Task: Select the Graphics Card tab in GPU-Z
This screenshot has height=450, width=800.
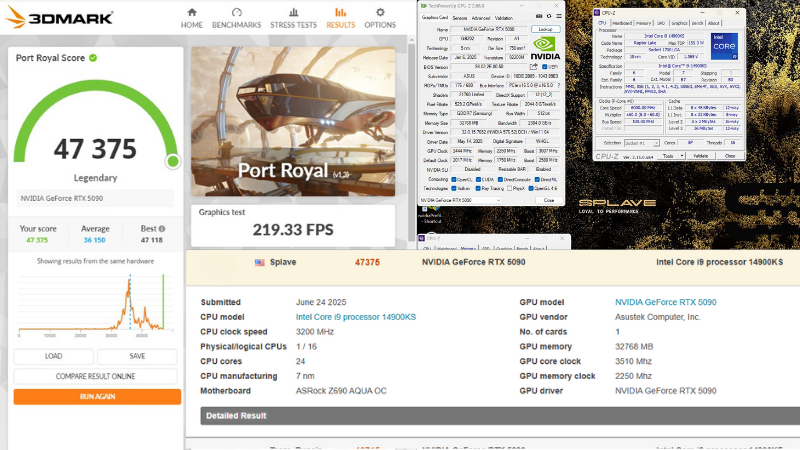Action: pos(435,17)
